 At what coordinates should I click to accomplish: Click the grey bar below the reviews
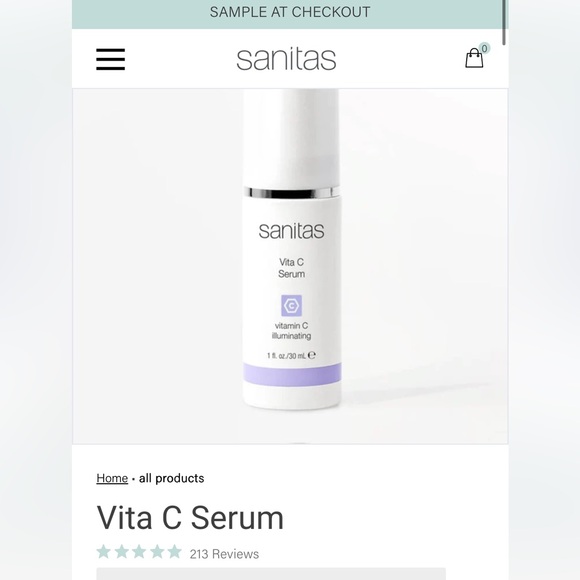click(x=271, y=574)
